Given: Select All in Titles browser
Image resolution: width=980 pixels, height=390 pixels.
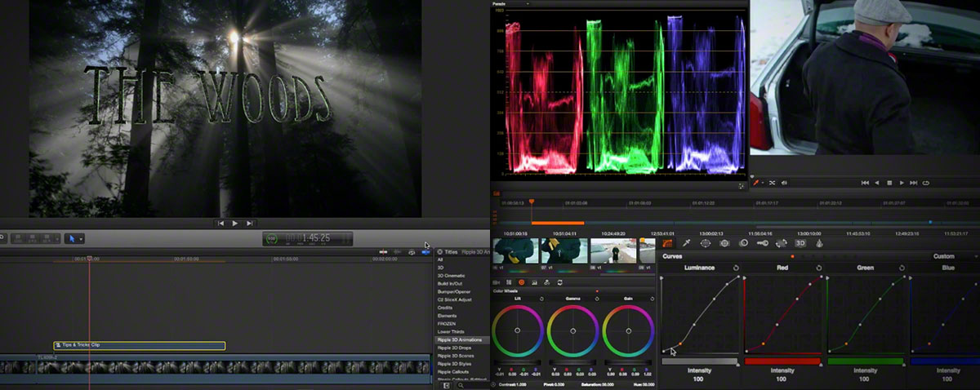Looking at the screenshot, I should [441, 259].
